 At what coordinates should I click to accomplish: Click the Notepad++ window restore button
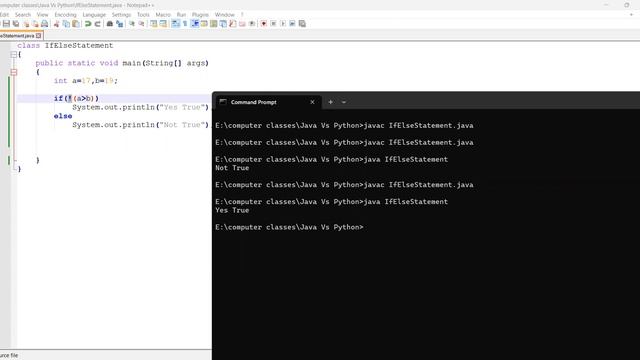tap(627, 5)
